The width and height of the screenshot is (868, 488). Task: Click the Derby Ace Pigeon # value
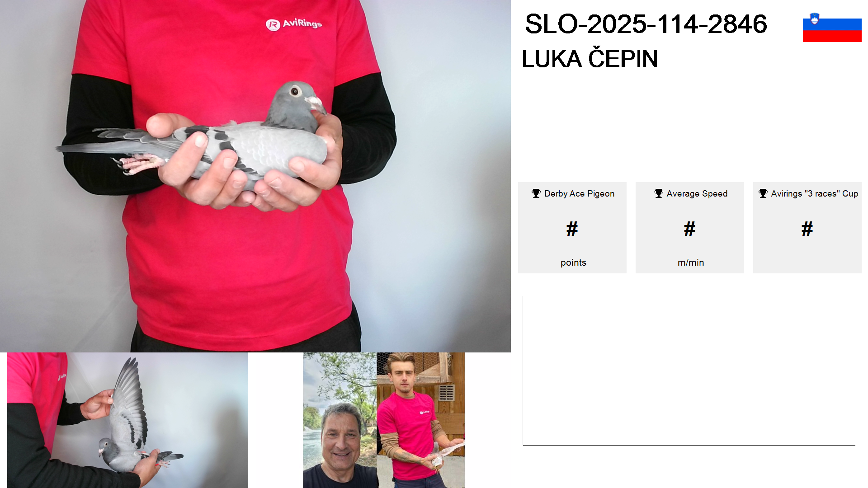[x=572, y=229]
